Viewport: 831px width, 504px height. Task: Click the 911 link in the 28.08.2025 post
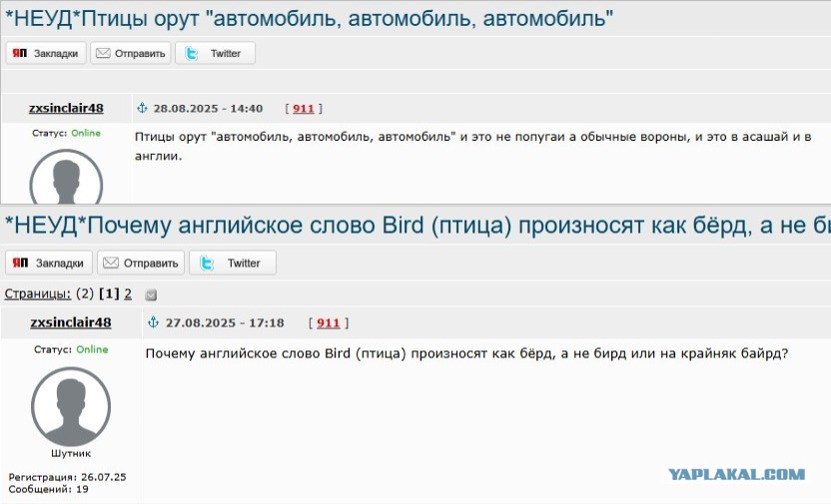click(x=304, y=109)
